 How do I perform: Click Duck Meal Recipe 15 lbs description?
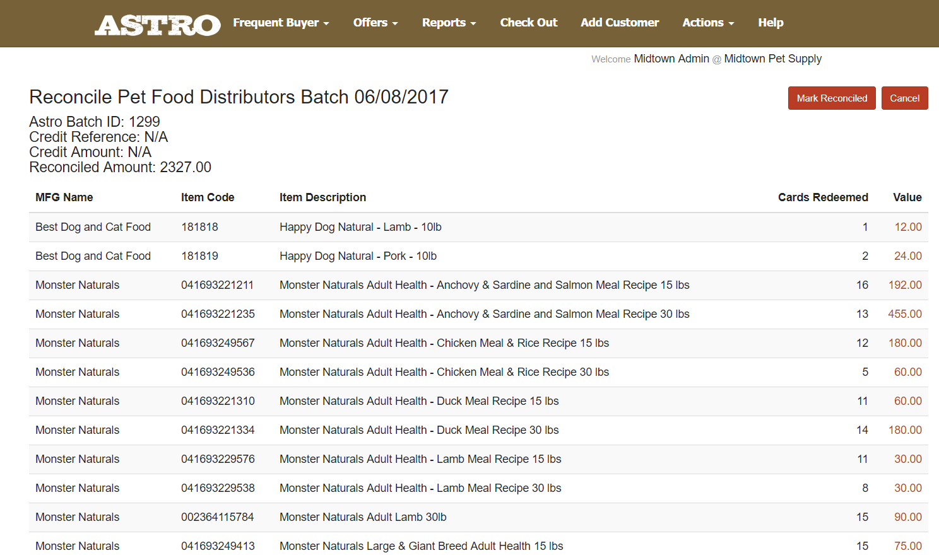click(x=420, y=401)
